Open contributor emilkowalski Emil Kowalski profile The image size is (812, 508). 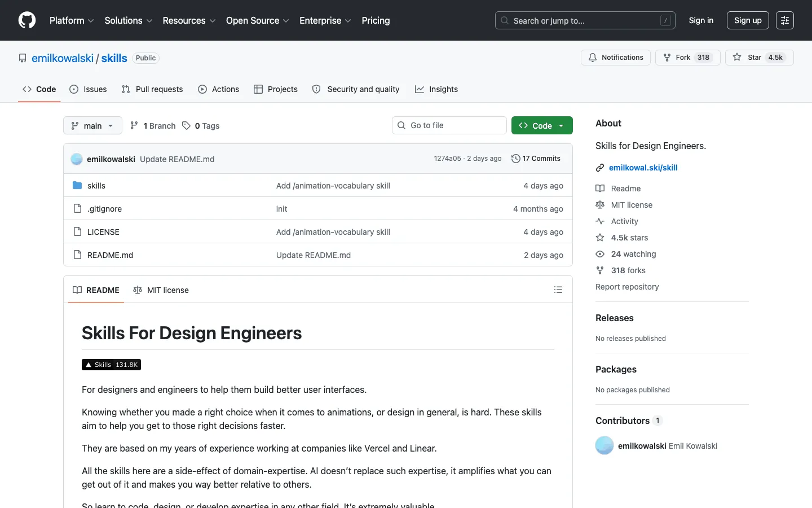pyautogui.click(x=668, y=446)
